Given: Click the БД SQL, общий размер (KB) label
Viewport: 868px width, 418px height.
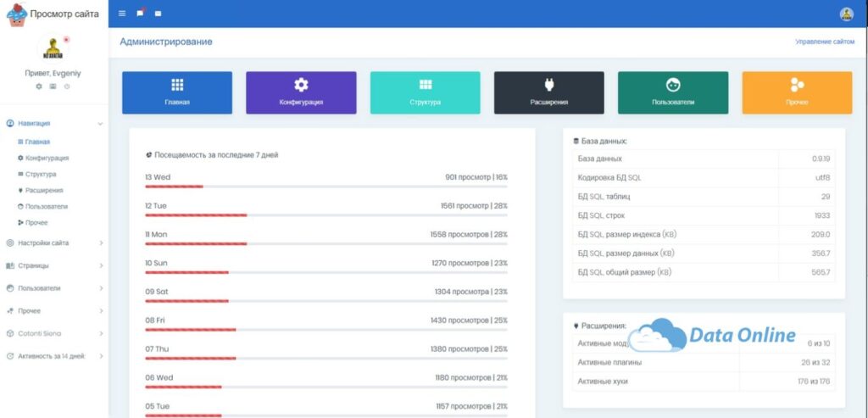Looking at the screenshot, I should coord(625,272).
